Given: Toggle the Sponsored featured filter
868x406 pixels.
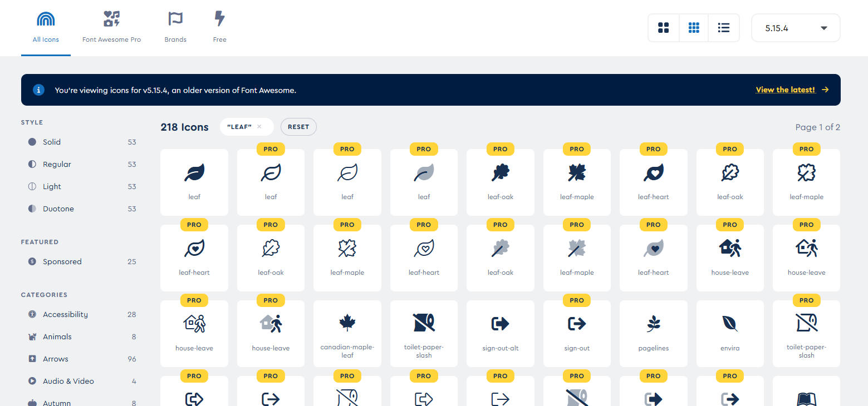Looking at the screenshot, I should [x=82, y=261].
